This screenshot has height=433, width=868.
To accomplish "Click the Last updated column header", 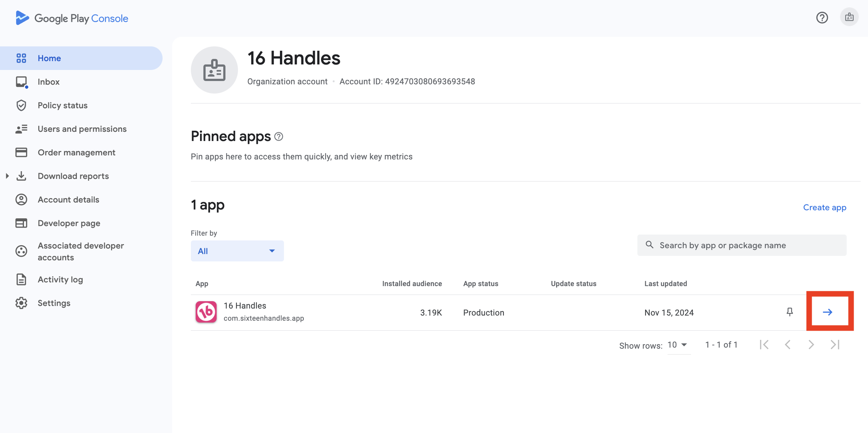I will point(666,284).
